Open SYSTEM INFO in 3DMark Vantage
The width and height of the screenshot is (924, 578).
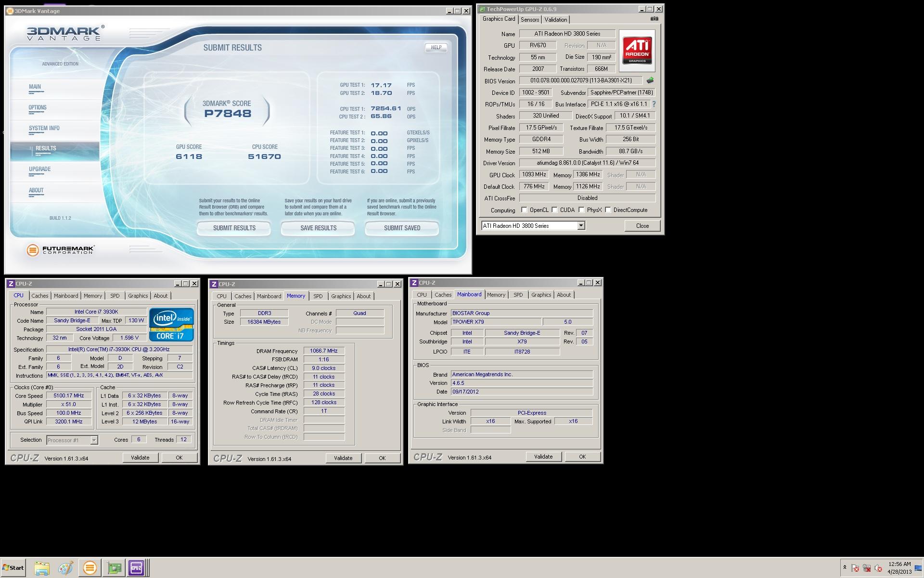44,128
